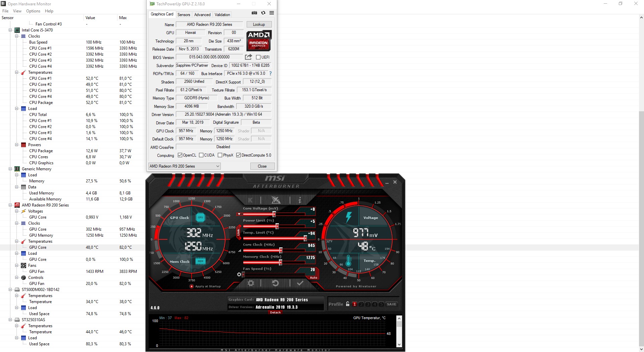Image resolution: width=644 pixels, height=352 pixels.
Task: Click the Core Clock slider handle
Action: pos(281,250)
